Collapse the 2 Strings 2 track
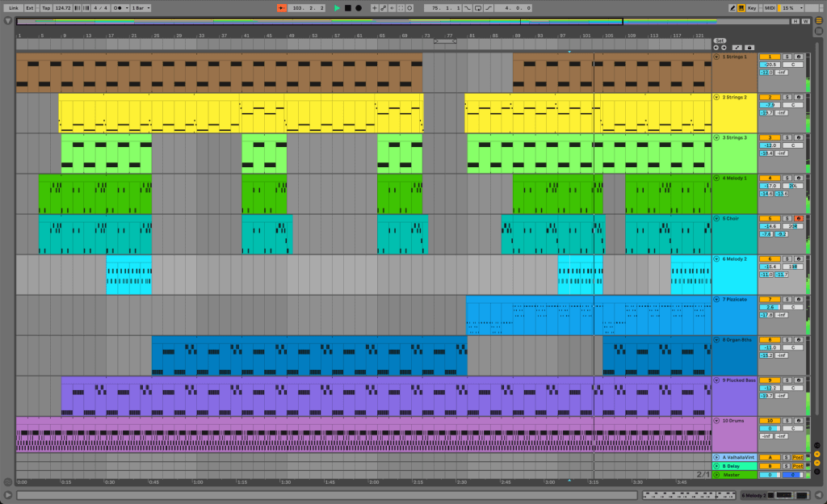The height and width of the screenshot is (504, 827). tap(716, 97)
